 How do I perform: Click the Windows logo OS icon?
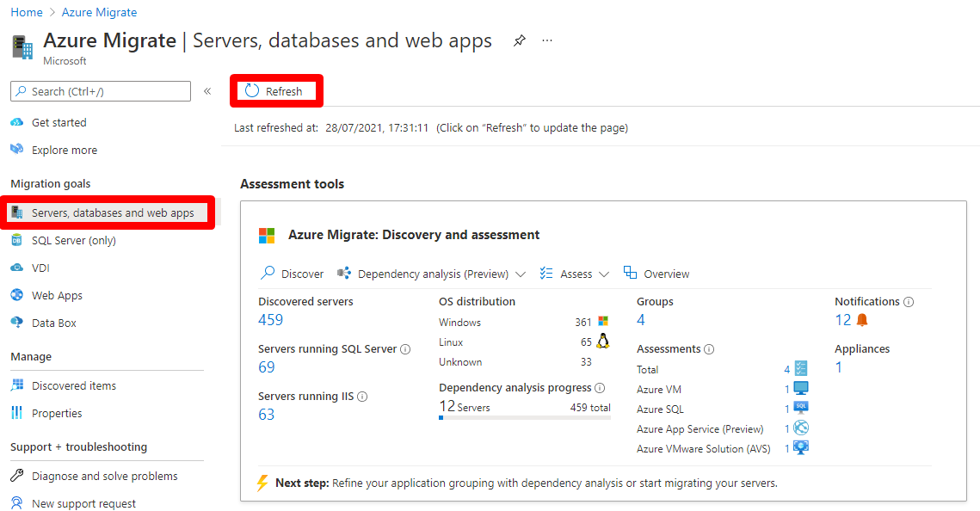pos(602,320)
